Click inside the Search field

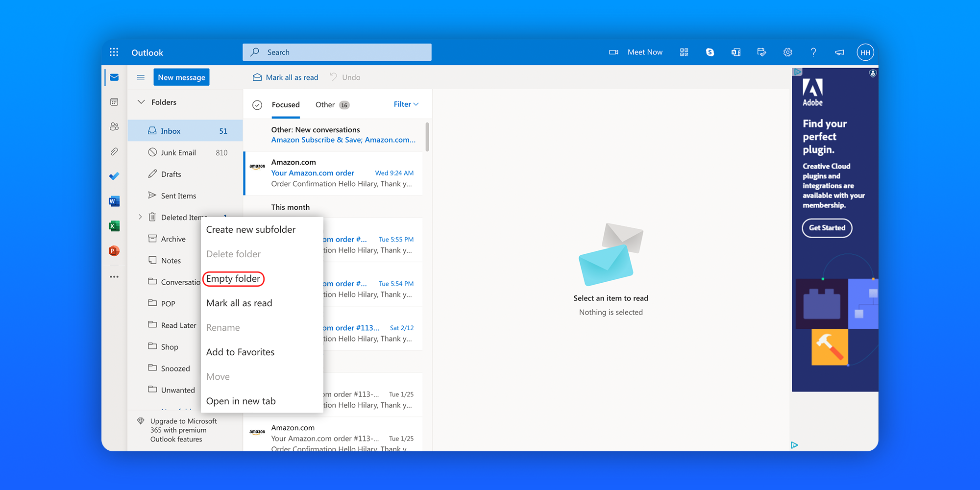click(x=337, y=52)
